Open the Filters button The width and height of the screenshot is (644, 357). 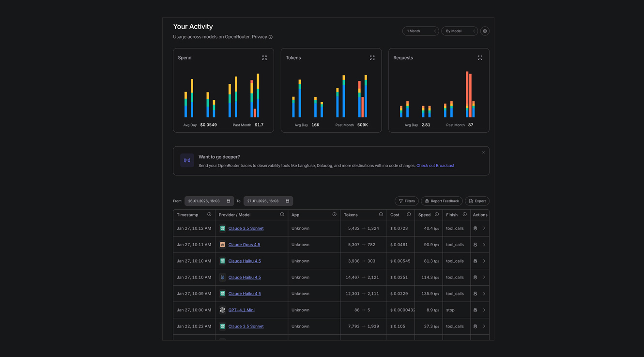click(x=407, y=201)
